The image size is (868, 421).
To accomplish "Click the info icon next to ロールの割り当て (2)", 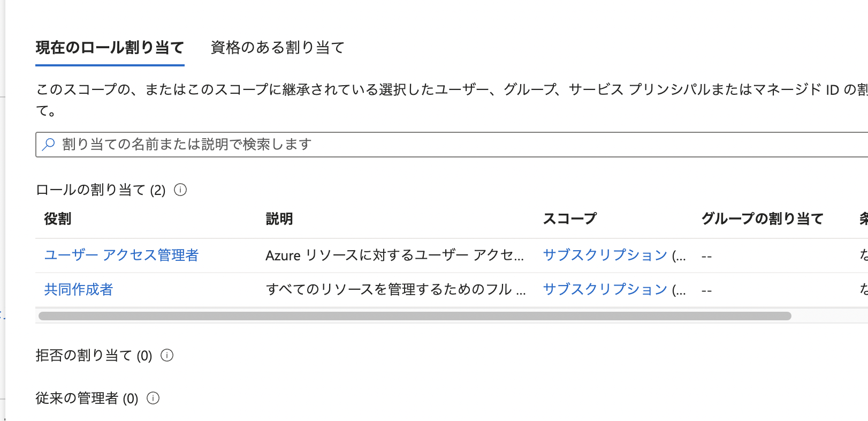I will 181,190.
